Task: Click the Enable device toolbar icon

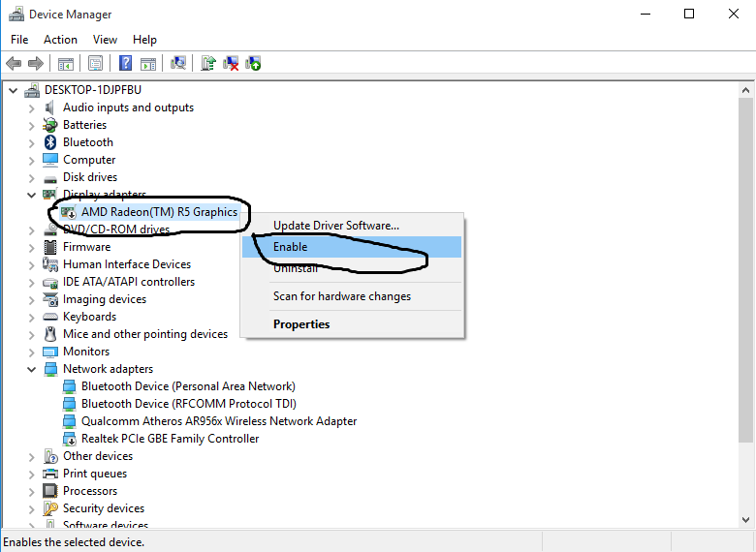Action: coord(253,63)
